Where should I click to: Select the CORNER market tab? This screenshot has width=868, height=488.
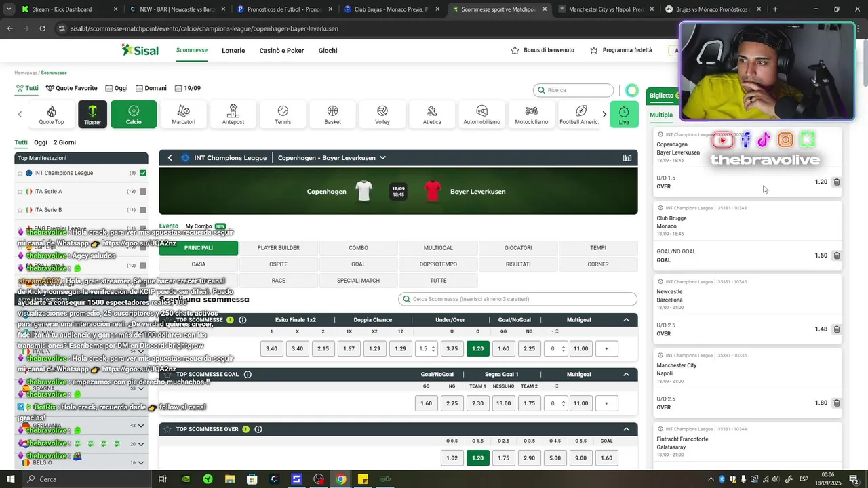click(598, 264)
